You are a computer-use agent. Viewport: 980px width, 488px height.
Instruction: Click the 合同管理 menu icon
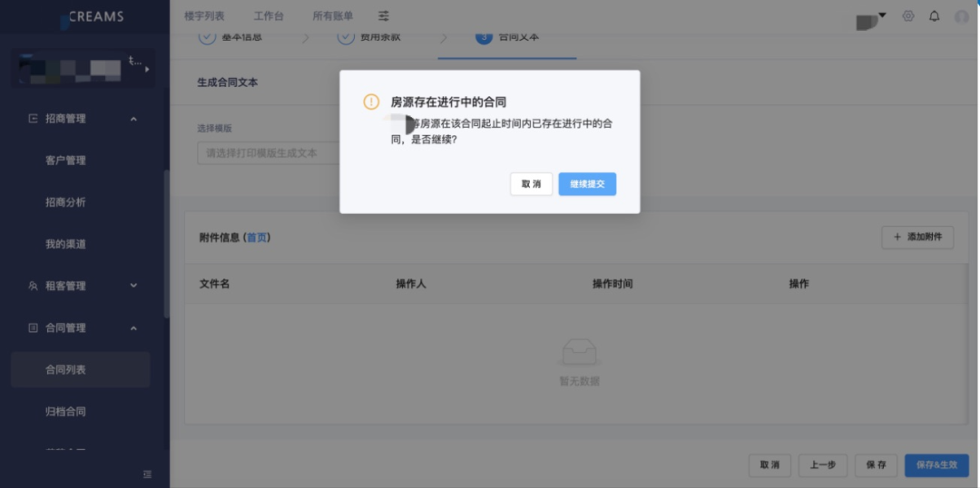tap(34, 327)
